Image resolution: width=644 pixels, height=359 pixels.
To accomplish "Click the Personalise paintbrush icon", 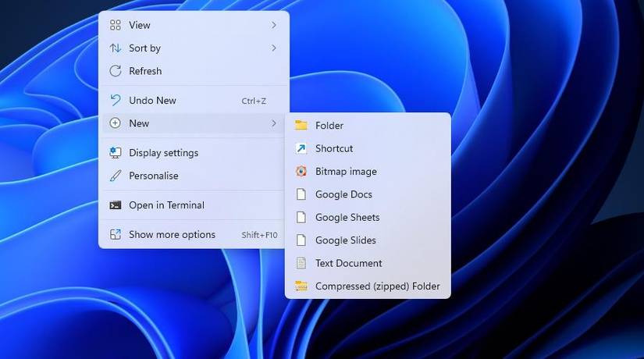I will pos(116,176).
